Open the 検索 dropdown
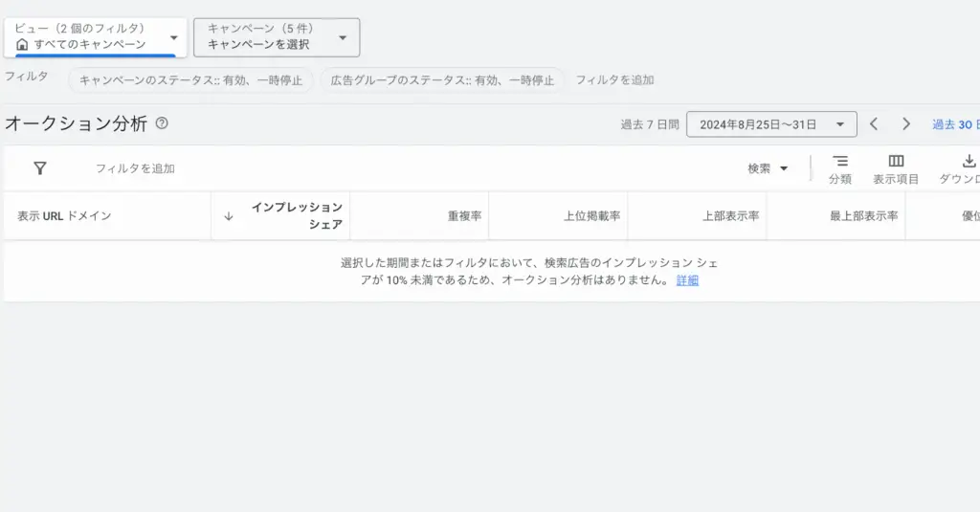980x512 pixels. (768, 168)
